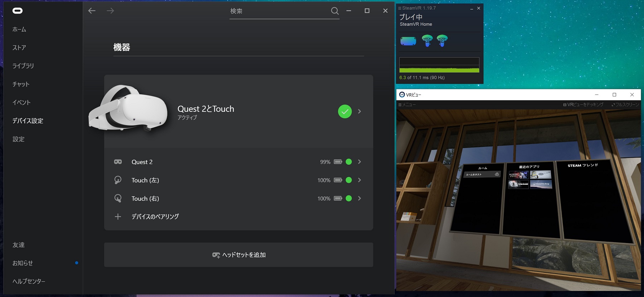Click the VRビュー window logo icon
The image size is (644, 297).
(x=402, y=95)
